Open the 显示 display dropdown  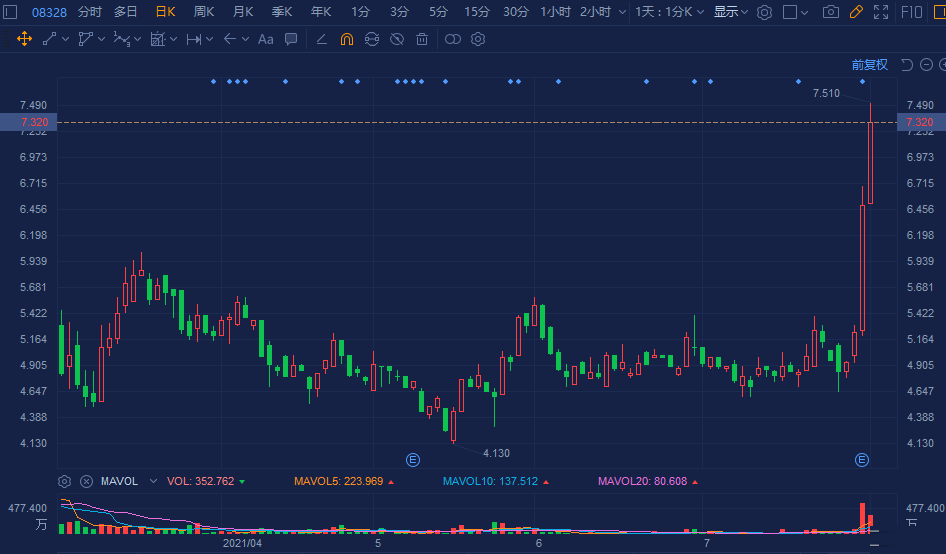pyautogui.click(x=731, y=12)
